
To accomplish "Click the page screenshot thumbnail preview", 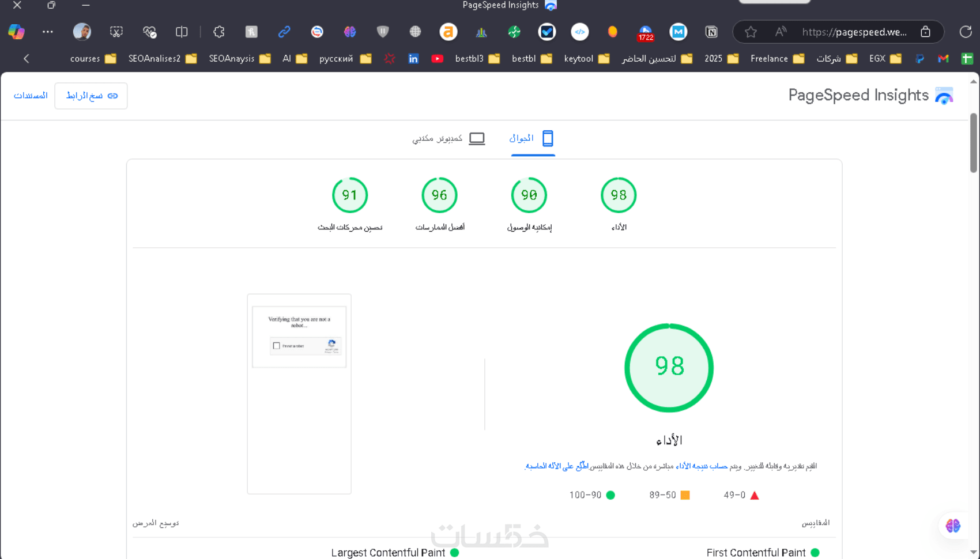I will (x=299, y=394).
